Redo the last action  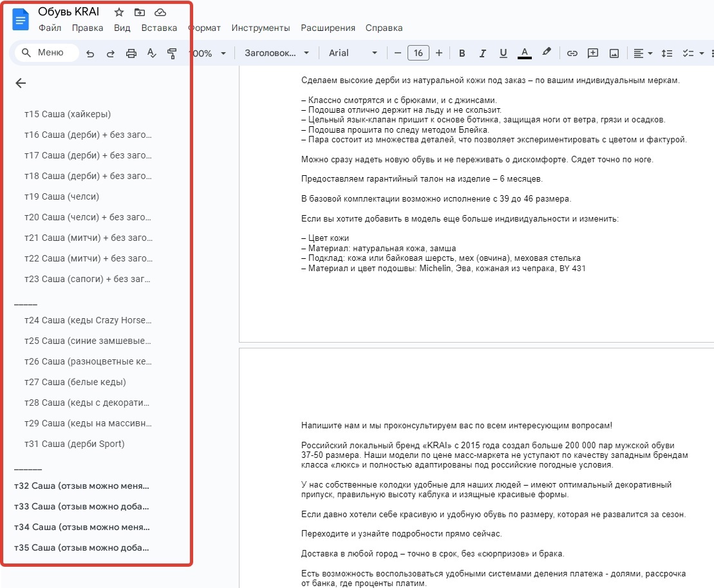pyautogui.click(x=111, y=53)
